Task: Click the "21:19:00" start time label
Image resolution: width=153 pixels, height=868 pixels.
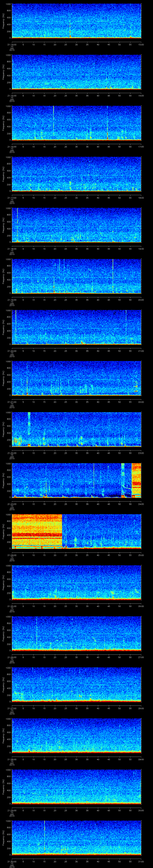Action: tap(12, 300)
